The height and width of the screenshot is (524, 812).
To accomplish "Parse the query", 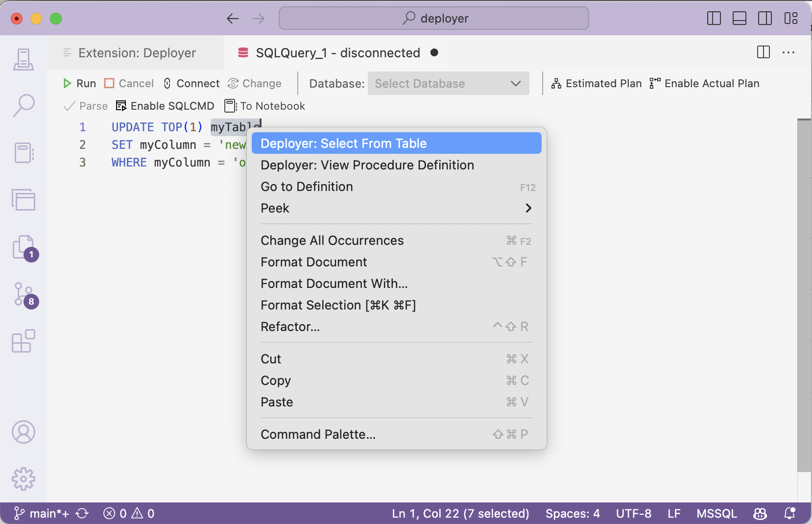I will point(86,106).
